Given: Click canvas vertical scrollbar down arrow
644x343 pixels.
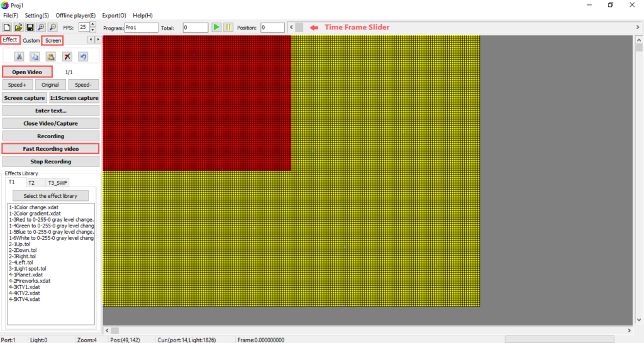Looking at the screenshot, I should coord(639,320).
